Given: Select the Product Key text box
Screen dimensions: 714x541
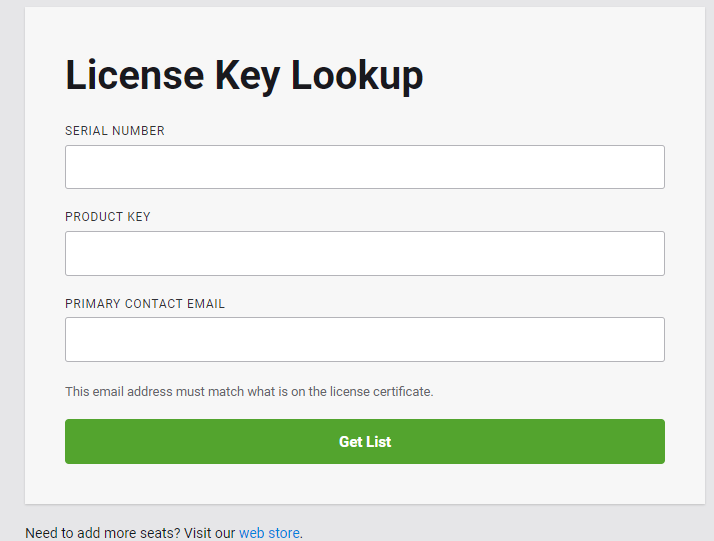Looking at the screenshot, I should coord(365,253).
